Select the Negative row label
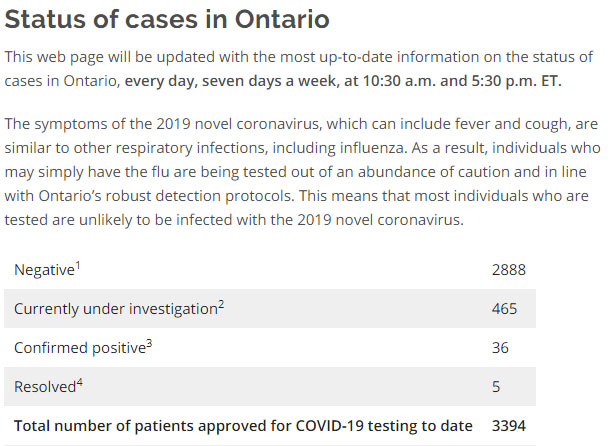The height and width of the screenshot is (446, 610). pos(44,270)
